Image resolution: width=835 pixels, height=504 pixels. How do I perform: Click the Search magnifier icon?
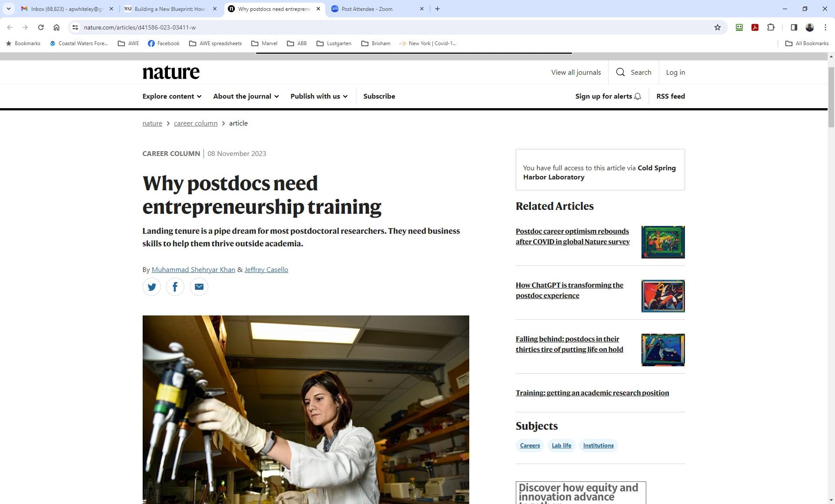(x=621, y=73)
